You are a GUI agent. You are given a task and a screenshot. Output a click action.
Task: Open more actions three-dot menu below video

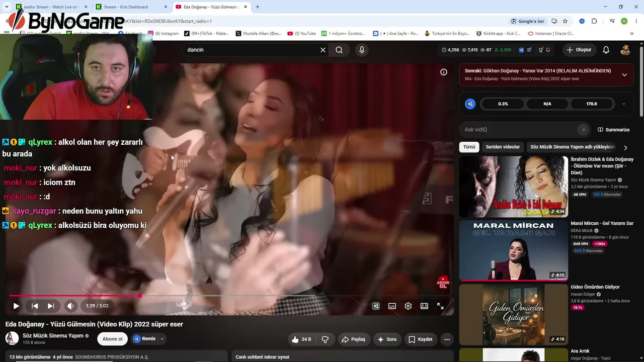(447, 339)
